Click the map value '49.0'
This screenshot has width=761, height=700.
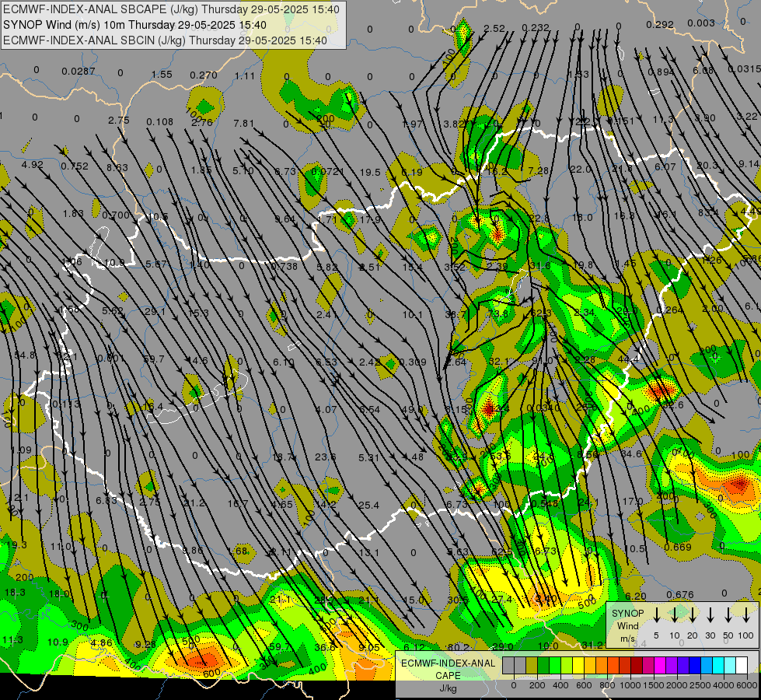(413, 410)
